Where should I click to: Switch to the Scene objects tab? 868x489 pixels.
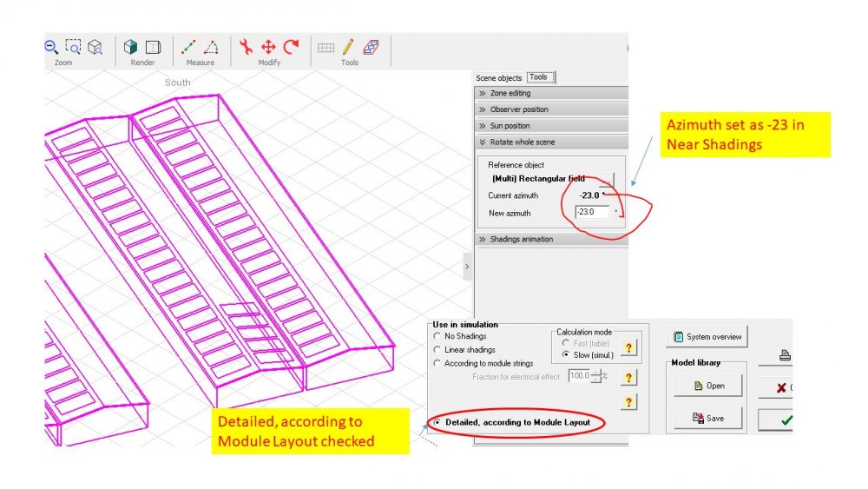point(498,78)
